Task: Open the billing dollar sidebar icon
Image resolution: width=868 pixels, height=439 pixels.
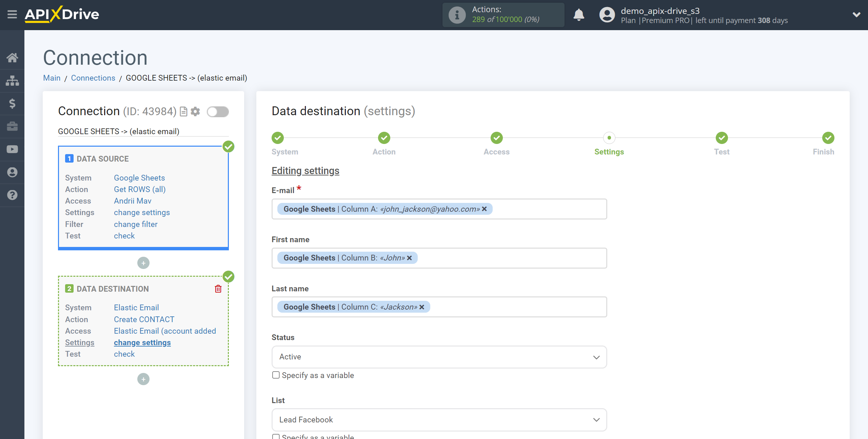Action: (x=12, y=103)
